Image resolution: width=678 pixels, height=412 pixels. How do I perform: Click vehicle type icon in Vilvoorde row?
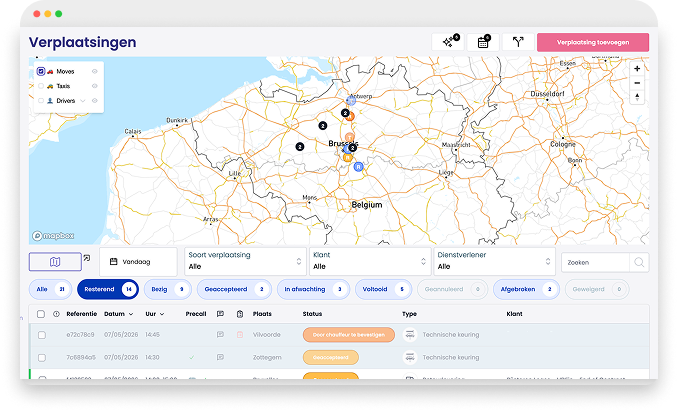point(409,335)
